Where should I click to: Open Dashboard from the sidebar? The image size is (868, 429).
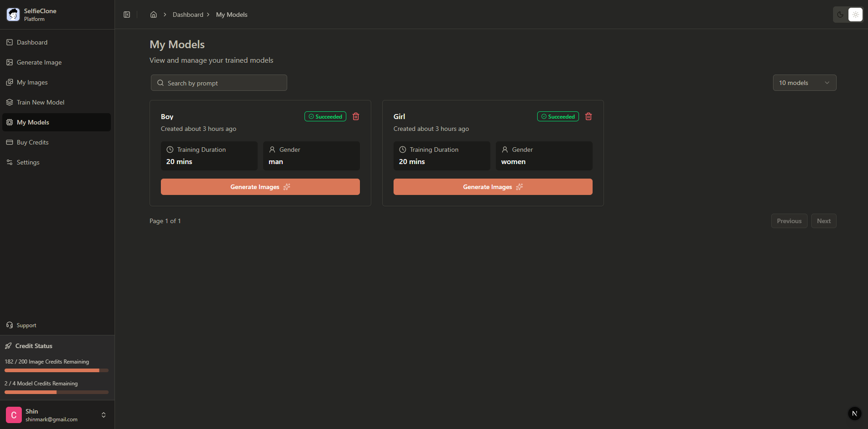tap(32, 42)
